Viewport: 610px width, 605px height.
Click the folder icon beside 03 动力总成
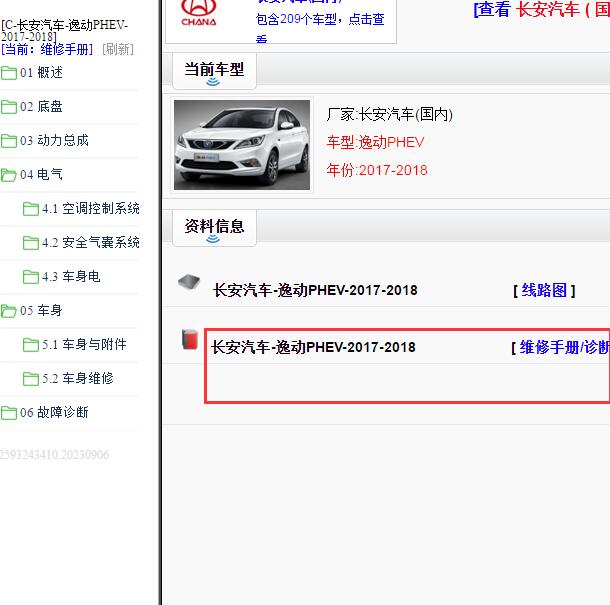pyautogui.click(x=9, y=140)
